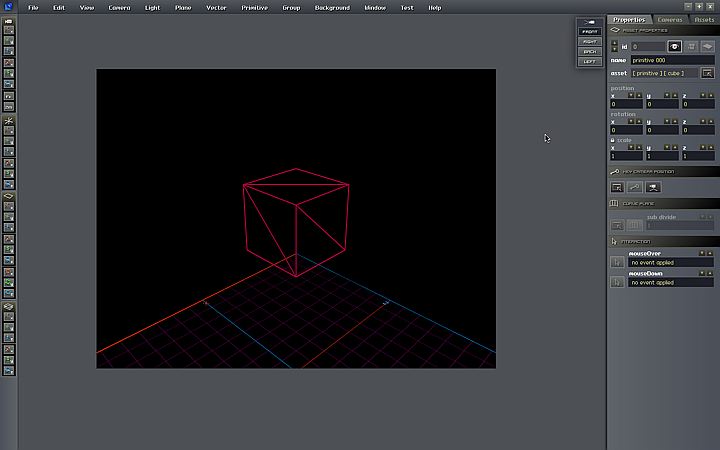
Task: Open the mouseOver event dropdown
Action: (670, 263)
